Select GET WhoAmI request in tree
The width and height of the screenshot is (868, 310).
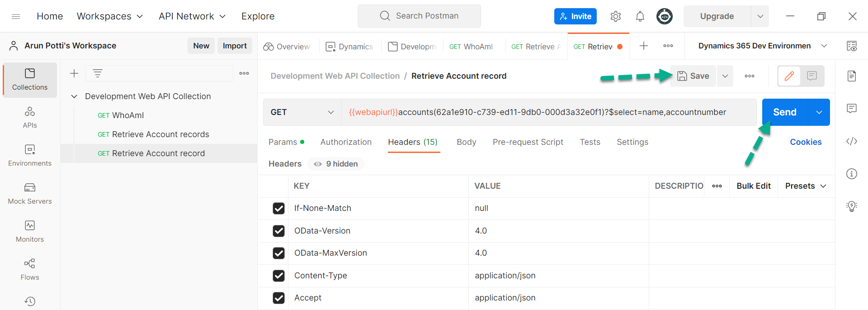point(159,115)
